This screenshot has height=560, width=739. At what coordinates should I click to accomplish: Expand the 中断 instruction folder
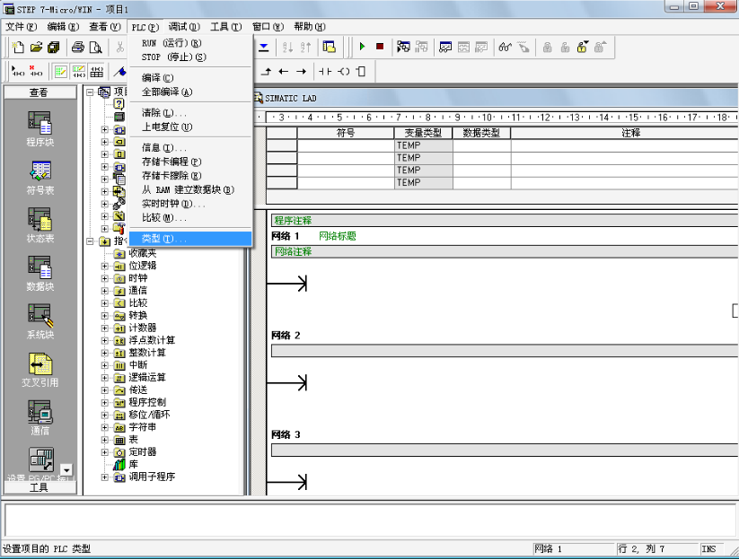click(105, 365)
